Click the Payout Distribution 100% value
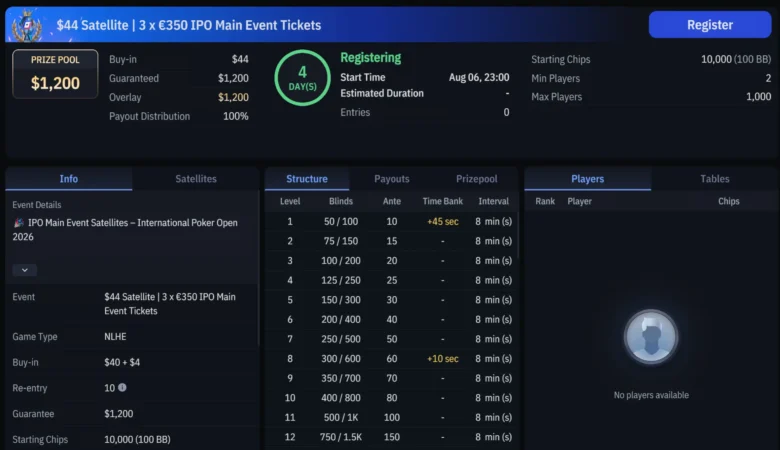This screenshot has height=450, width=780. tap(236, 116)
